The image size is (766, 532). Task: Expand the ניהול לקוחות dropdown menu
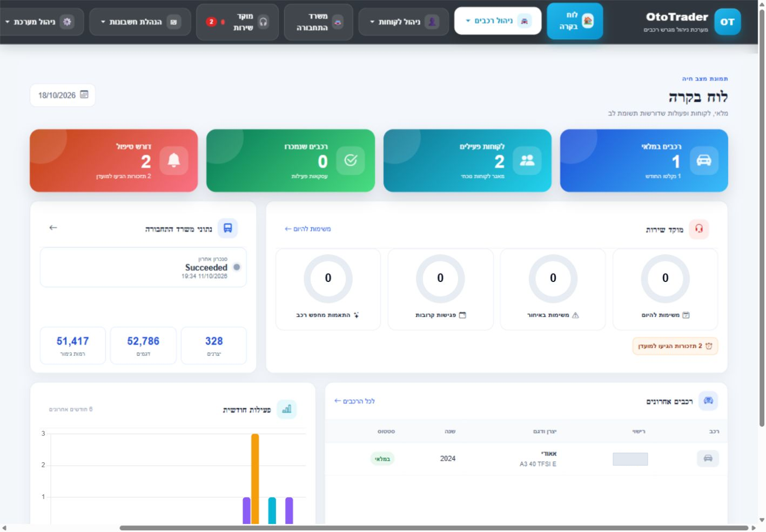(x=404, y=22)
